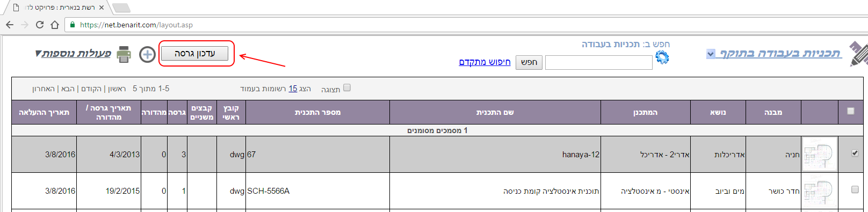The height and width of the screenshot is (212, 868).
Task: Go back with the browser back arrow
Action: point(10,25)
